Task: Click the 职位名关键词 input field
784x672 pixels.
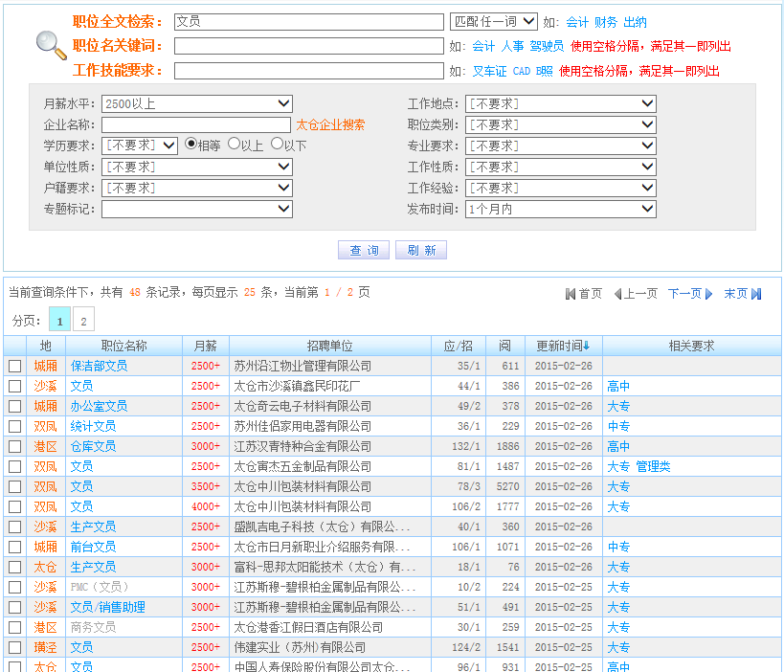Action: pyautogui.click(x=308, y=46)
